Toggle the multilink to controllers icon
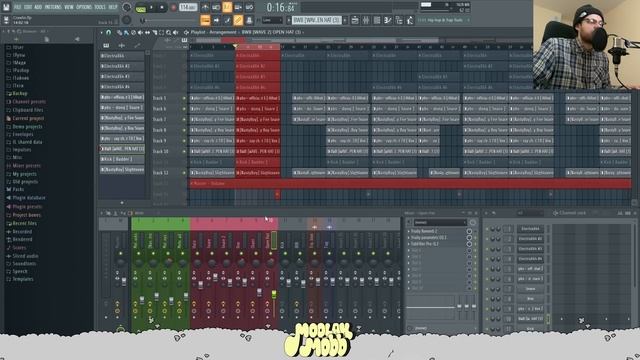Viewport: 640px width, 360px height. (249, 20)
